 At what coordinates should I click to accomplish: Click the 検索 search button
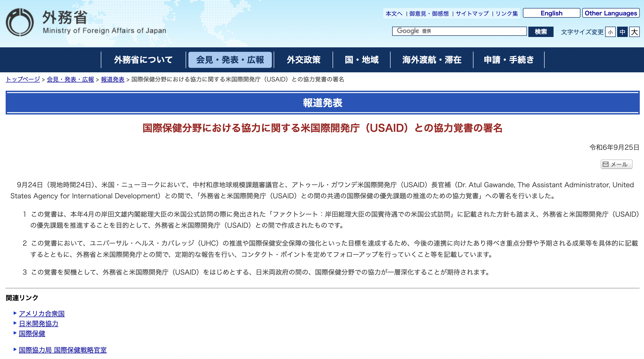(541, 32)
